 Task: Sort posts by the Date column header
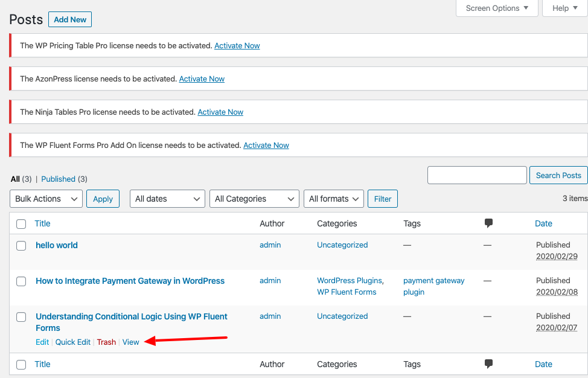543,223
